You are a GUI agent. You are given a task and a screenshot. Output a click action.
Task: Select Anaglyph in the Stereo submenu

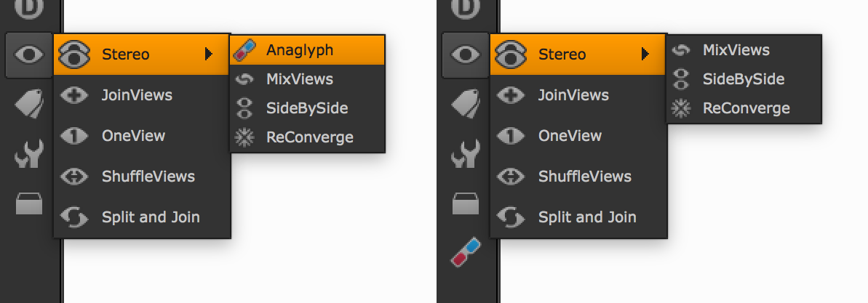coord(299,50)
